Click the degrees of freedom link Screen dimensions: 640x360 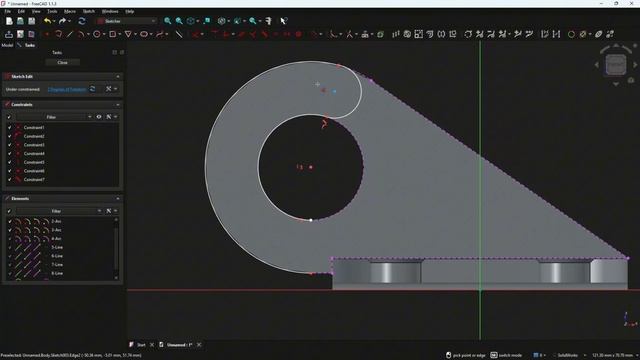[x=67, y=89]
